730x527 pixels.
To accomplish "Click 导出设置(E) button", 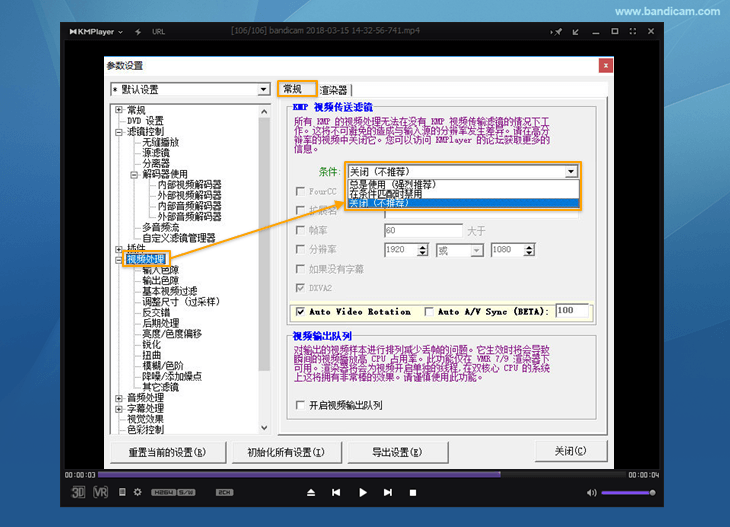I will pos(397,452).
